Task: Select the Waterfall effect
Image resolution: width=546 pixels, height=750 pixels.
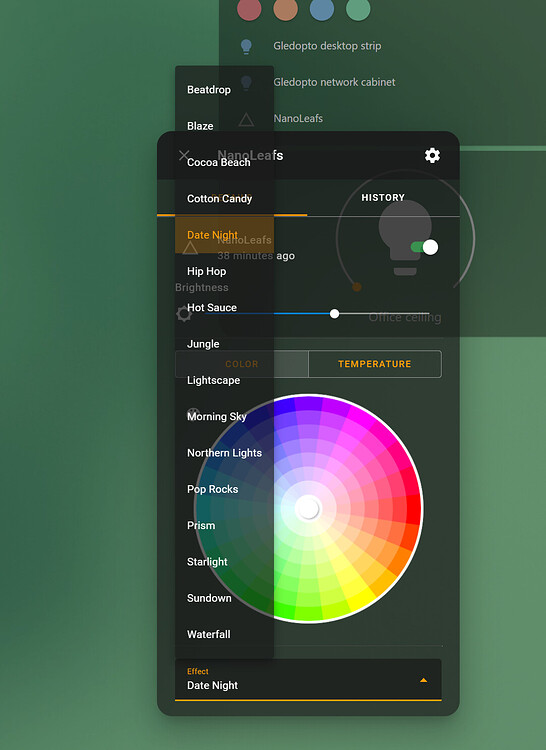Action: [224, 635]
